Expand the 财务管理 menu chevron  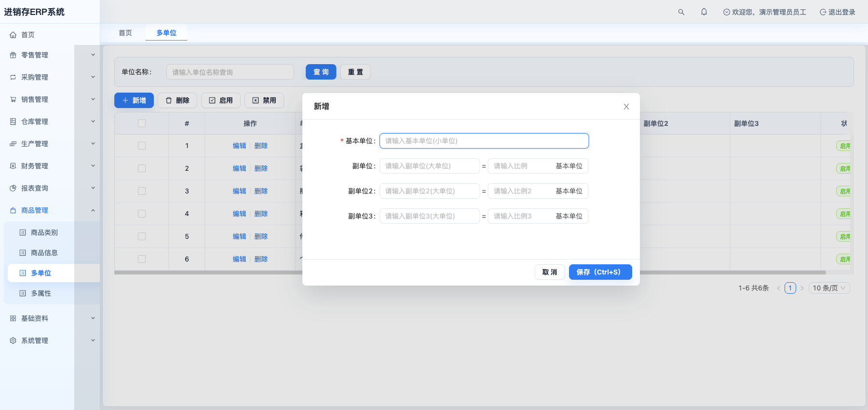tap(93, 166)
